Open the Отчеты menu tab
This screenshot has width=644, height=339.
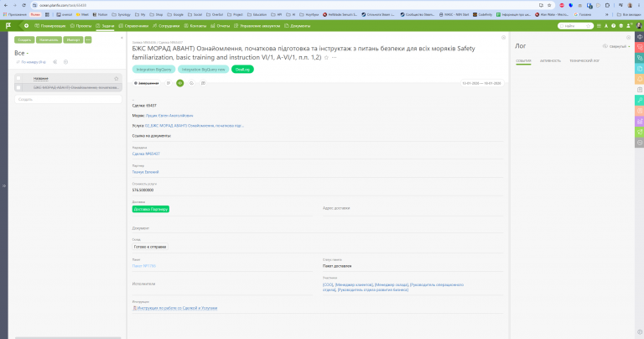pyautogui.click(x=221, y=25)
